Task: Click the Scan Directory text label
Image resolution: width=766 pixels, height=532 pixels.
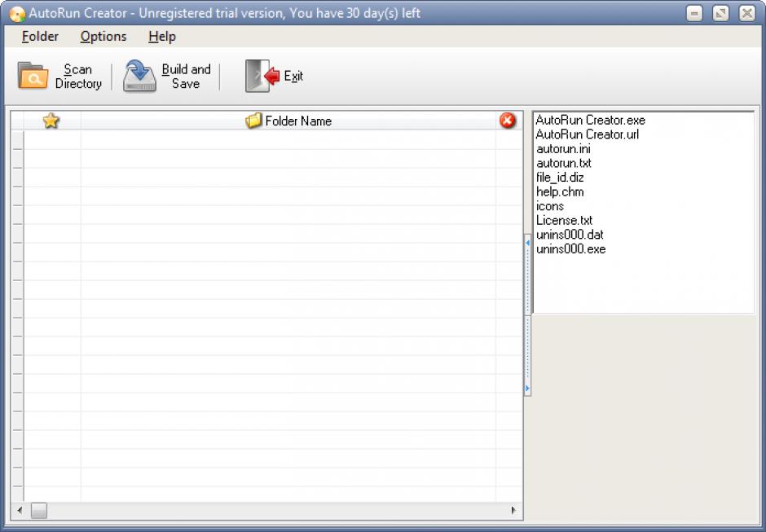Action: pos(78,77)
